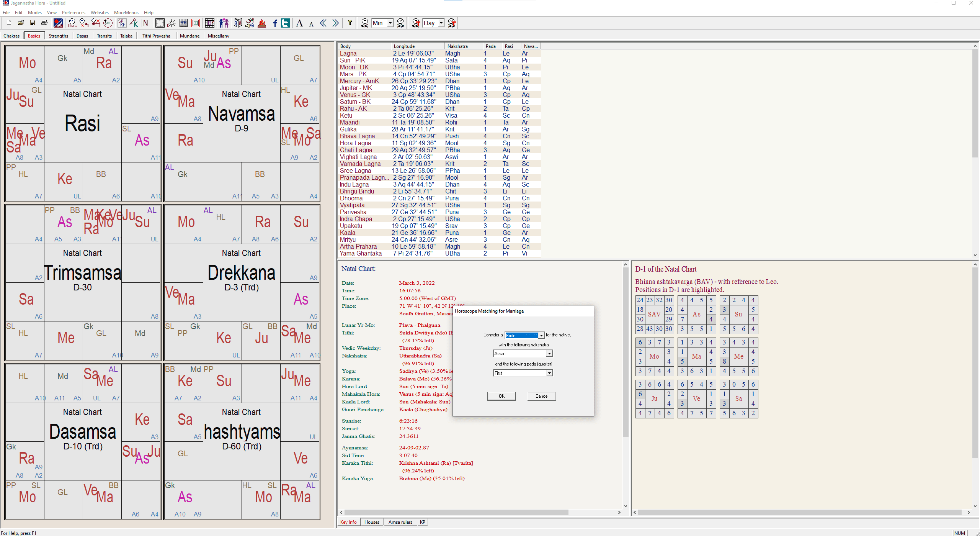980x536 pixels.
Task: Switch to the Dasas tab
Action: (82, 36)
